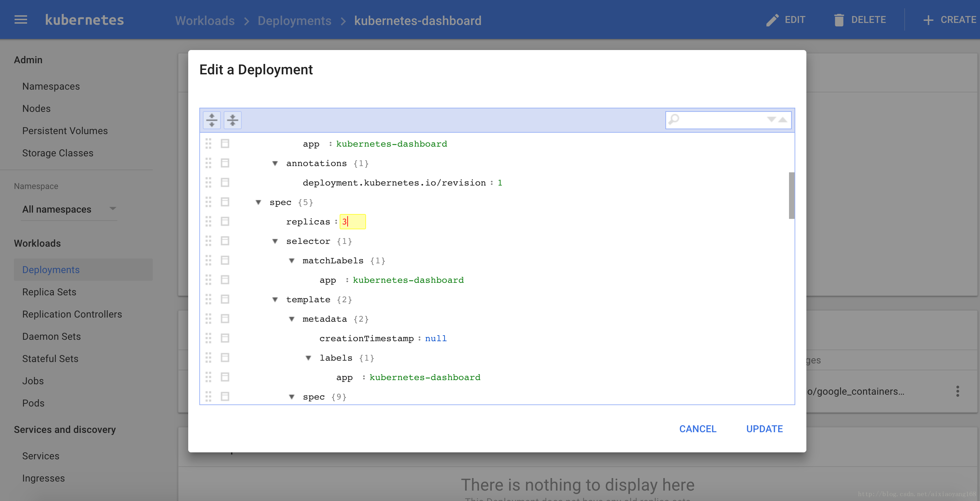Collapse the metadata {2} node
The width and height of the screenshot is (980, 501).
point(291,319)
